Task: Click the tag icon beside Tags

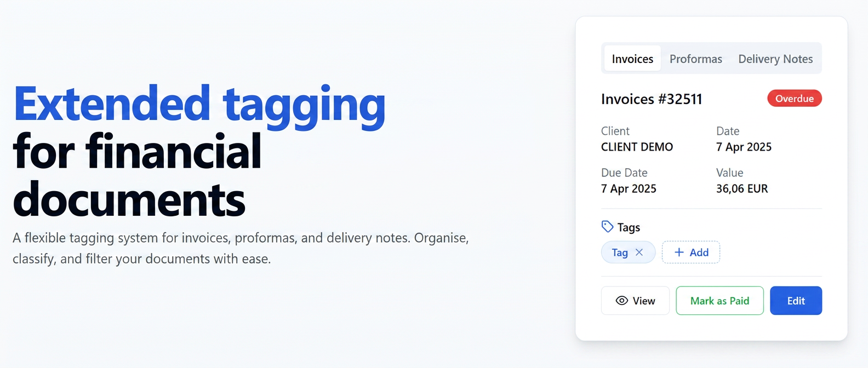Action: pos(607,226)
